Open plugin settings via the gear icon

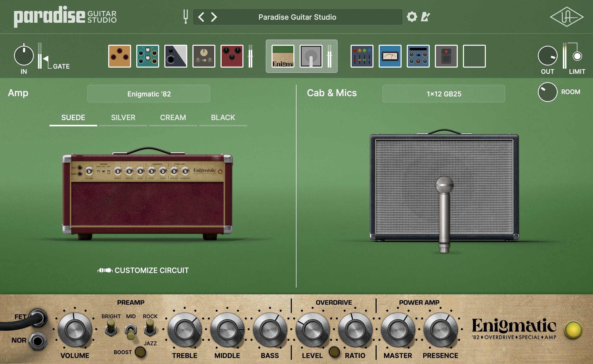[411, 17]
